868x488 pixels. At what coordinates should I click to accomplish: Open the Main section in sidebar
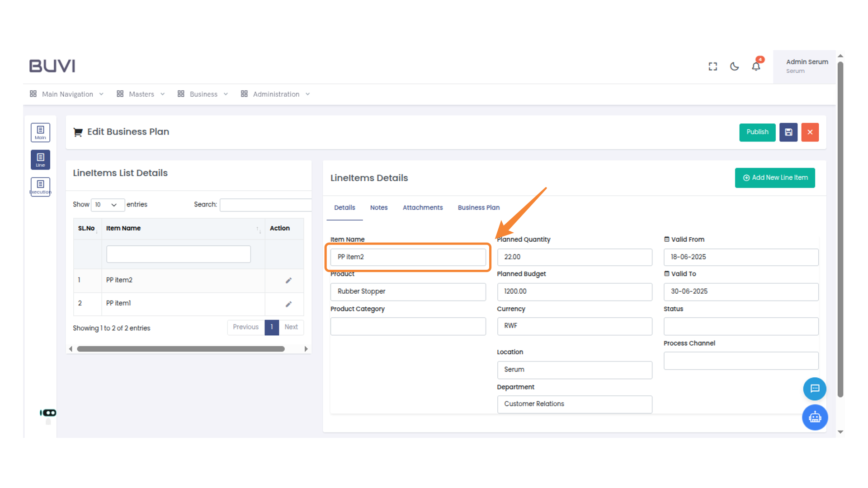click(40, 132)
